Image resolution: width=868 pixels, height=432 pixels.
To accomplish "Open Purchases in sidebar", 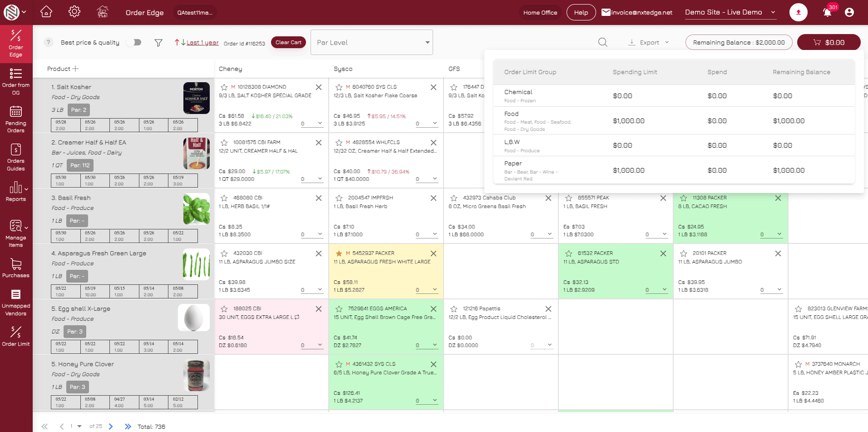I will tap(16, 268).
